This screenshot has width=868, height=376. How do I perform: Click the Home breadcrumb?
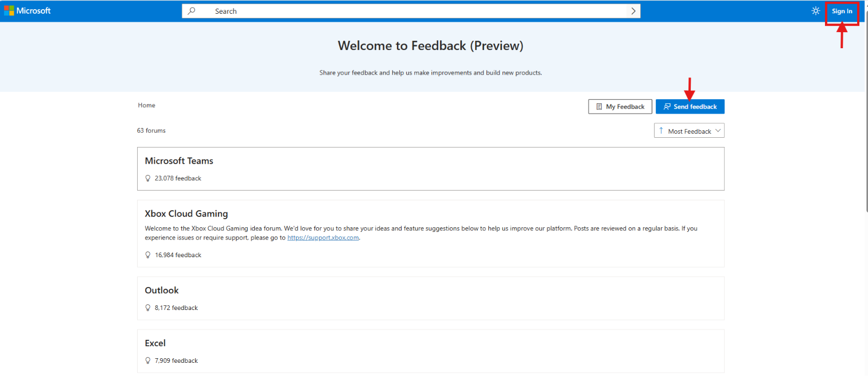(147, 105)
